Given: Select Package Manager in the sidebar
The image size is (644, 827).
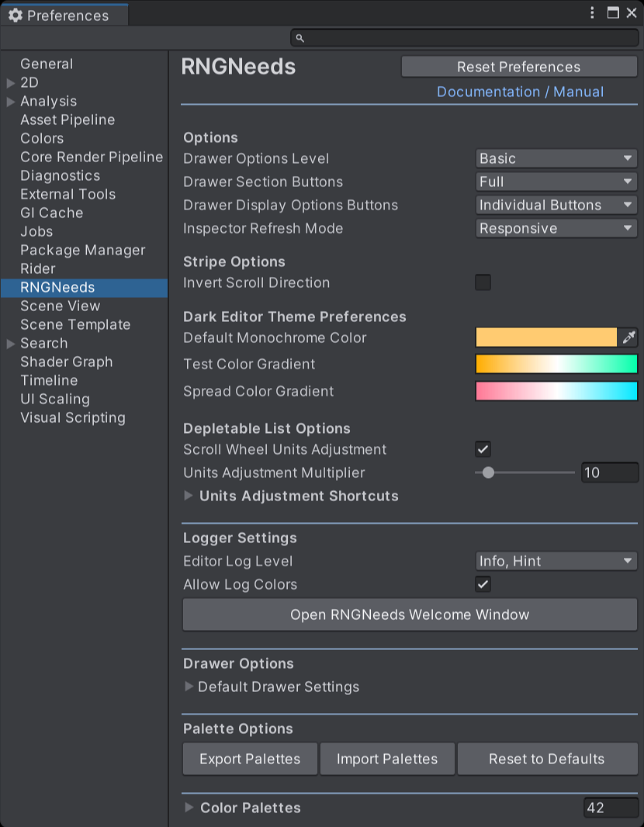Looking at the screenshot, I should tap(83, 250).
